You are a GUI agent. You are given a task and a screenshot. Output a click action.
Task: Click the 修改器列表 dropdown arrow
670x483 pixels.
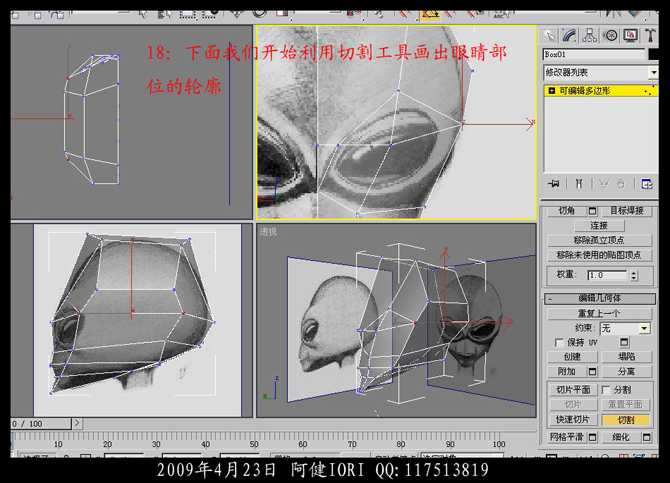[x=653, y=73]
